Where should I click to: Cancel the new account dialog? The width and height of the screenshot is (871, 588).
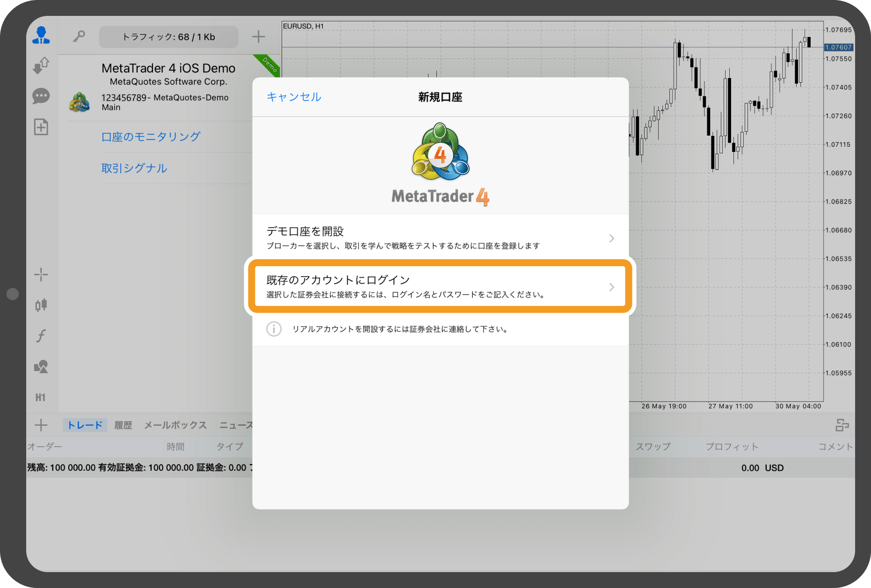294,97
